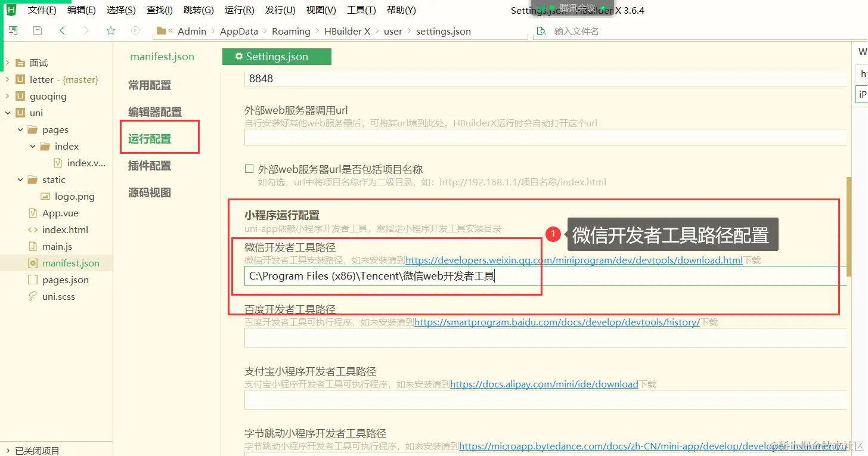Image resolution: width=868 pixels, height=456 pixels.
Task: Click the 微信开发者工具路径 input field
Action: click(545, 276)
